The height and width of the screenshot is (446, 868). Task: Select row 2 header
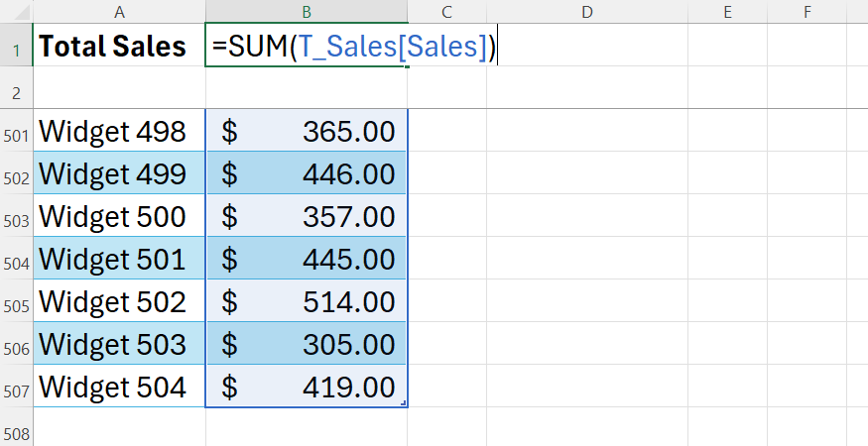click(x=16, y=87)
